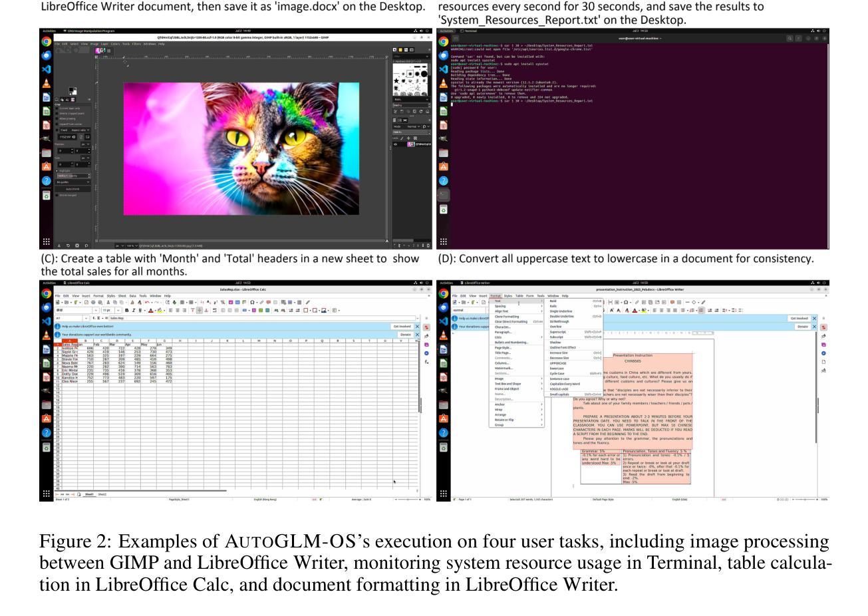
Task: Close the 'Help us make LibreOffice' infobar in Calc
Action: (417, 326)
